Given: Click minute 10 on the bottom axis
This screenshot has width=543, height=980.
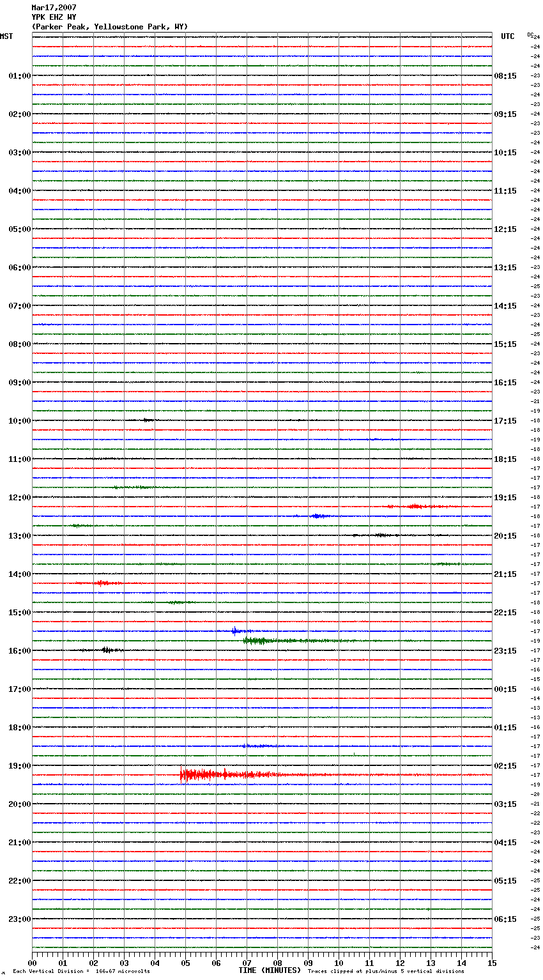Looking at the screenshot, I should click(339, 963).
